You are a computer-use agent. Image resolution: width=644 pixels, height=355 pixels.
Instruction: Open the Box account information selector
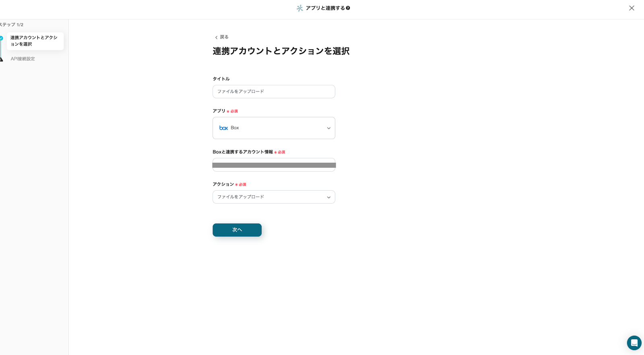coord(274,165)
